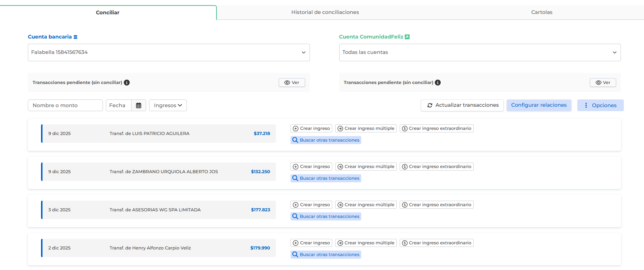Switch to Historial de conciliaciones tab
This screenshot has height=270, width=644.
pos(325,12)
